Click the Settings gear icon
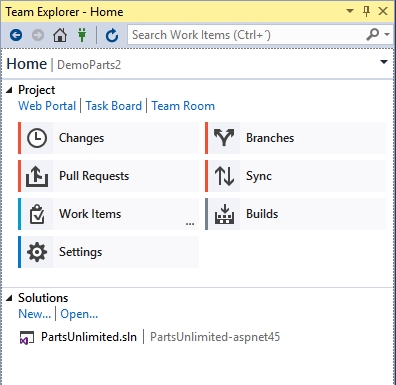 [37, 252]
